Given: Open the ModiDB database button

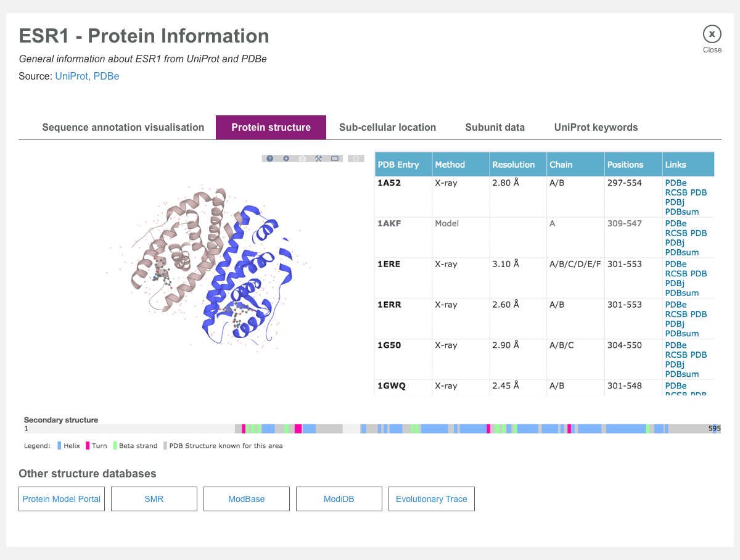Looking at the screenshot, I should coord(339,498).
